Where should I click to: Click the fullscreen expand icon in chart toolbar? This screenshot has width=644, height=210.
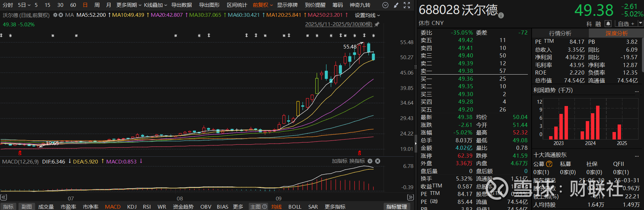pyautogui.click(x=407, y=5)
